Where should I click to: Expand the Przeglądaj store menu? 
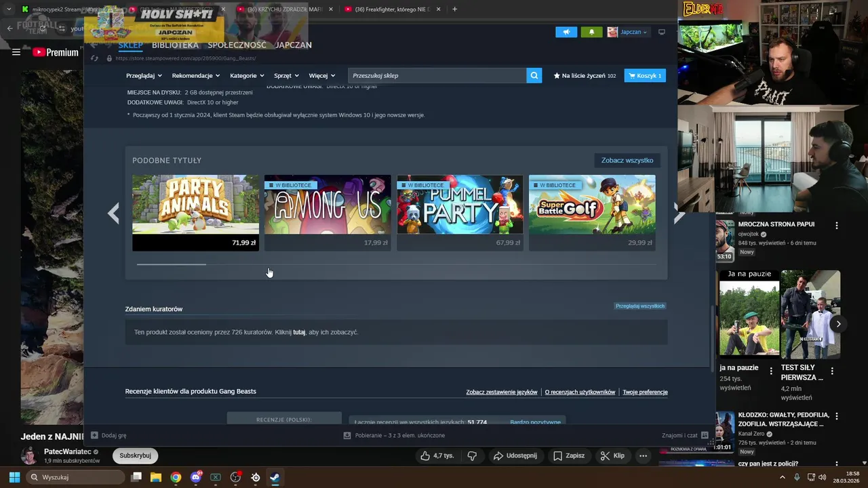point(144,76)
